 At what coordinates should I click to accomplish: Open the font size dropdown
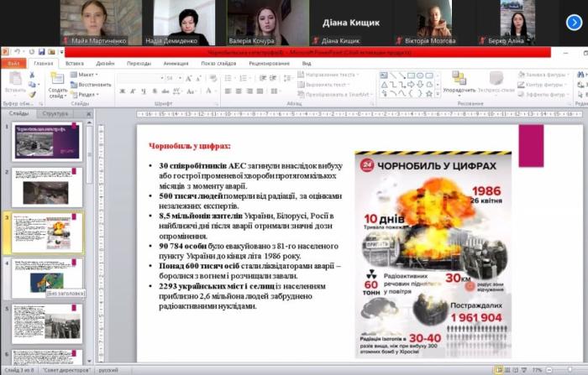[x=180, y=78]
